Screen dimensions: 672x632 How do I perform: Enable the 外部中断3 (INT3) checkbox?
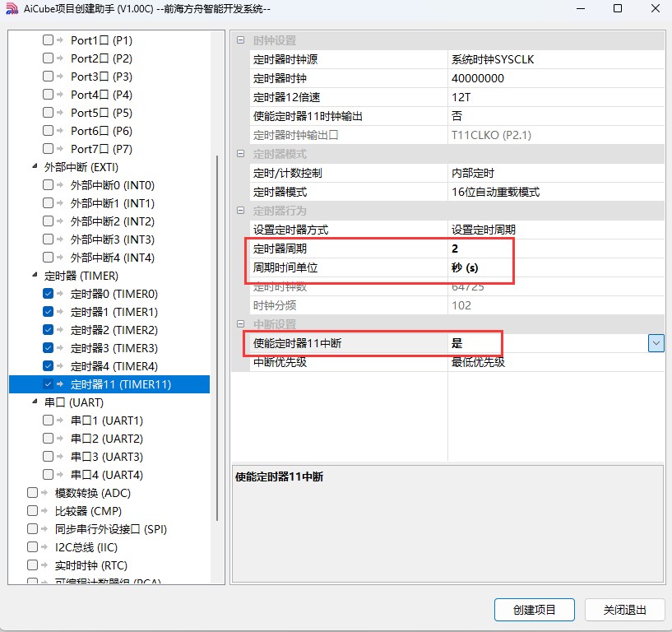coord(48,239)
